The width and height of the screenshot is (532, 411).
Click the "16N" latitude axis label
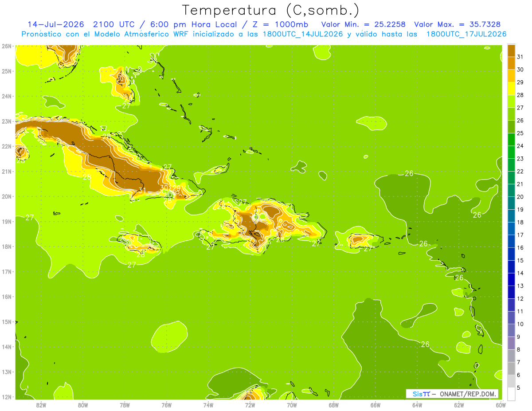pyautogui.click(x=7, y=297)
